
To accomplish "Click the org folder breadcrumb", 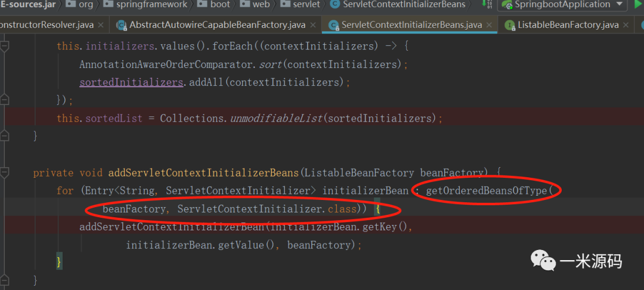I will click(x=86, y=5).
